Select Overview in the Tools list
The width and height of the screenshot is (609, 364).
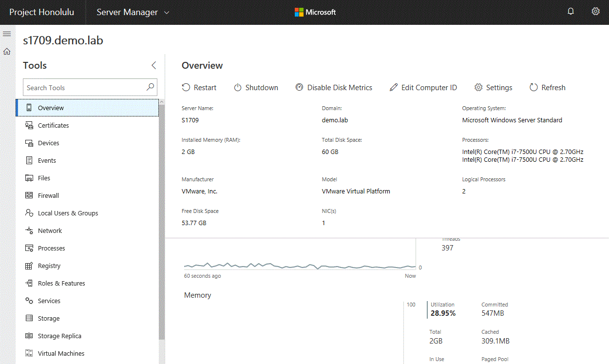(51, 108)
